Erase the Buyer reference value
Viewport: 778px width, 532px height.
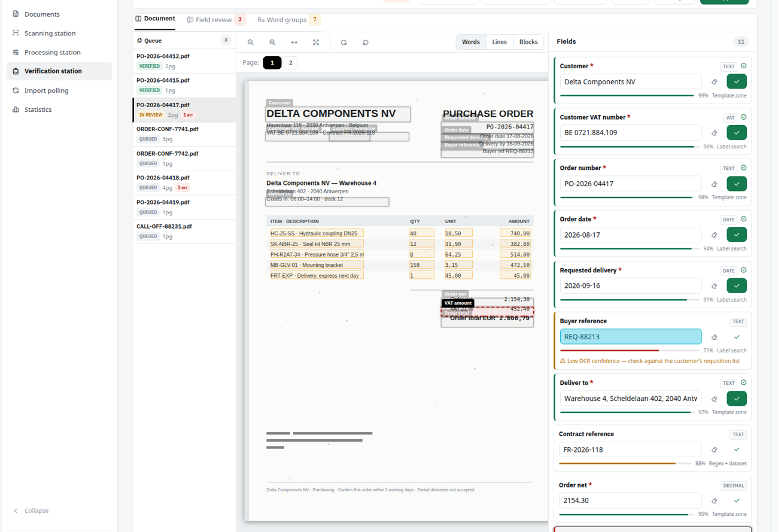click(x=714, y=337)
